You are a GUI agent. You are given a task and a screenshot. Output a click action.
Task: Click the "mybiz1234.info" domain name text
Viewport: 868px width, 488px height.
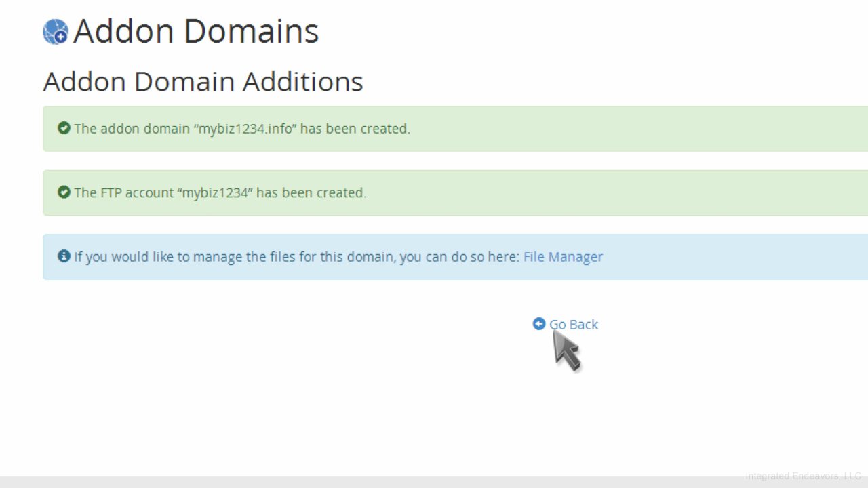[x=247, y=129]
